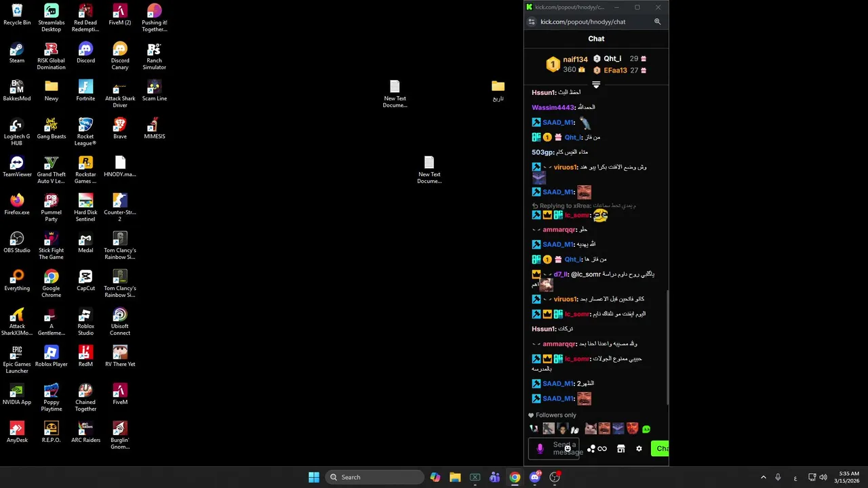Screen dimensions: 868x488
Task: Select the NVIDIA App desktop icon
Action: point(17,394)
